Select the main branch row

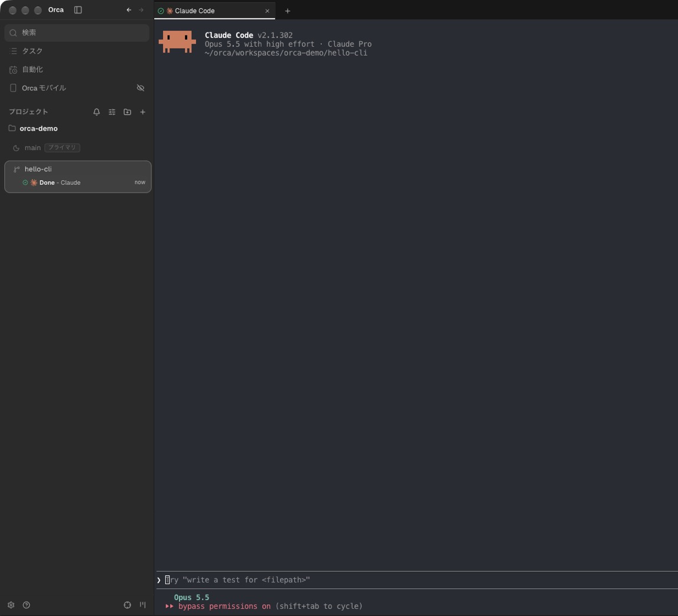(x=77, y=148)
